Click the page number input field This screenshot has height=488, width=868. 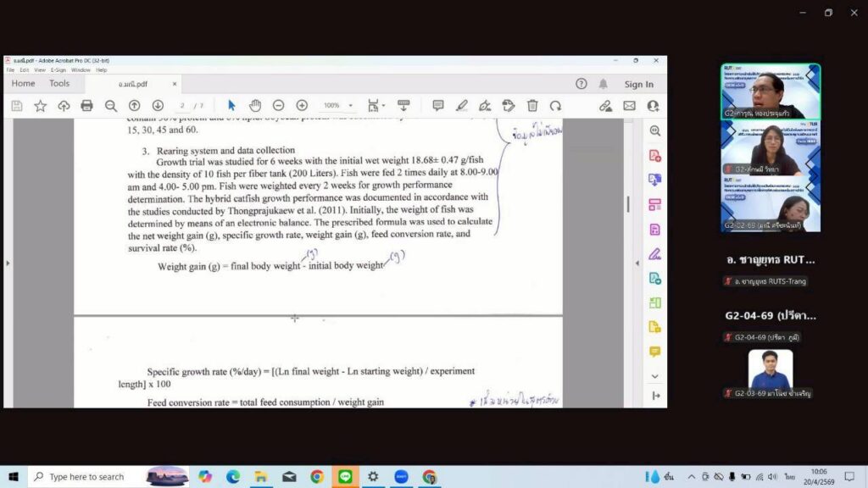(183, 106)
